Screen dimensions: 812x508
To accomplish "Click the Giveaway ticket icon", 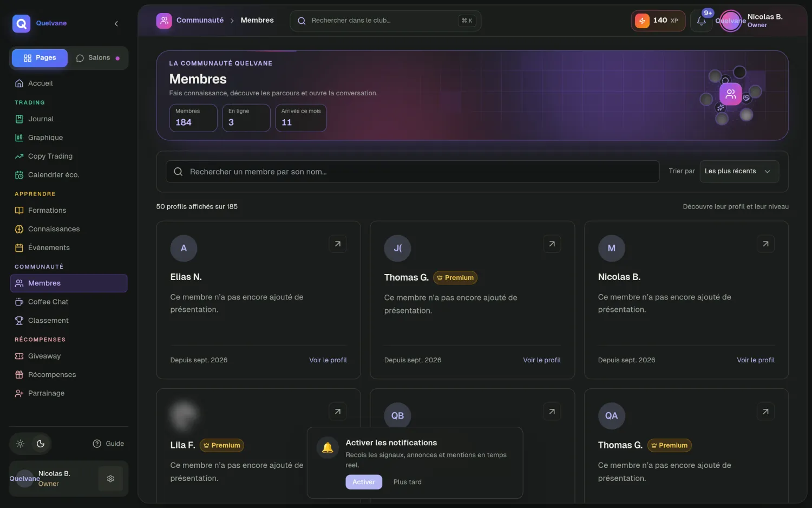I will [19, 356].
